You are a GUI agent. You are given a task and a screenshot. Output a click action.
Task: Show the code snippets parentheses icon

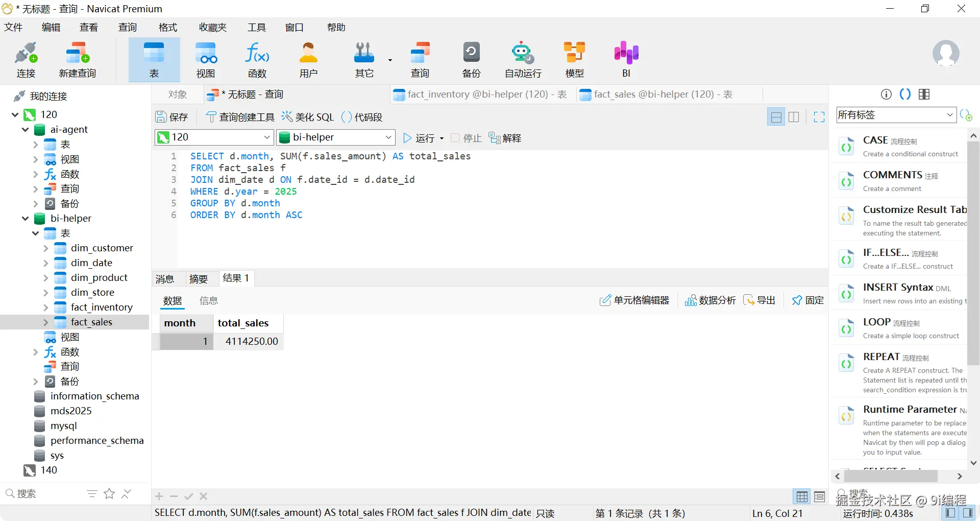(905, 94)
